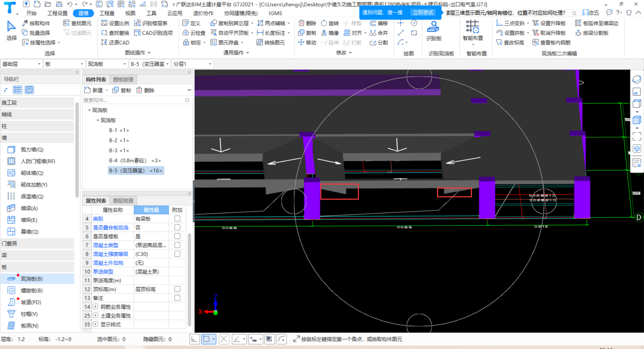Check 附加 box for 混凝土强度等级

click(x=177, y=254)
